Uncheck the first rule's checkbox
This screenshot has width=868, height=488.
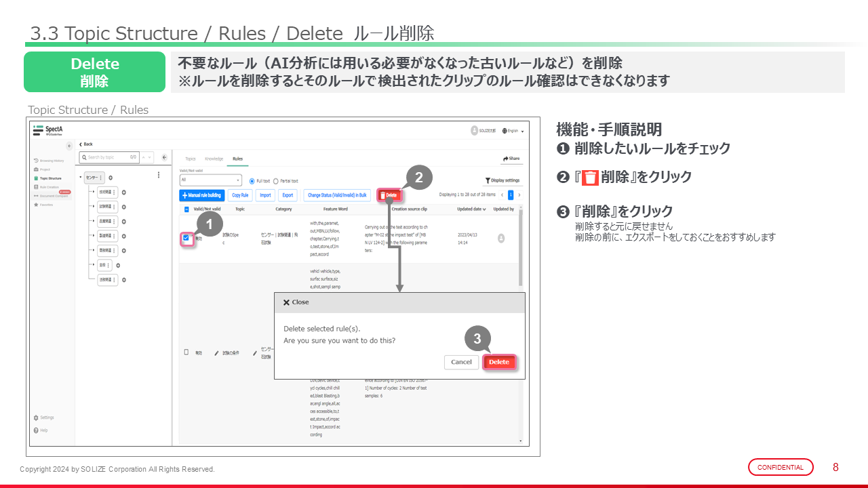(186, 238)
